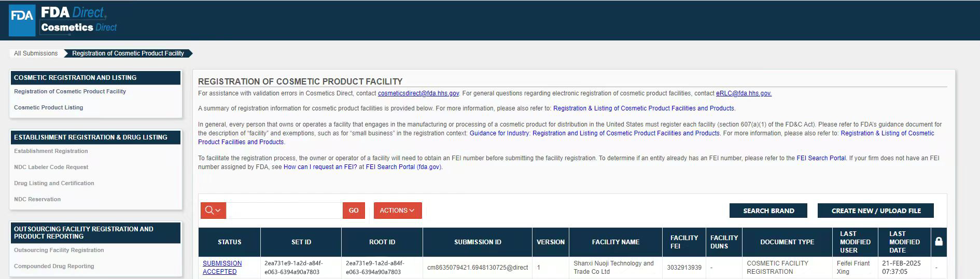The image size is (980, 279).
Task: Click the FDA logo icon
Action: tap(22, 20)
